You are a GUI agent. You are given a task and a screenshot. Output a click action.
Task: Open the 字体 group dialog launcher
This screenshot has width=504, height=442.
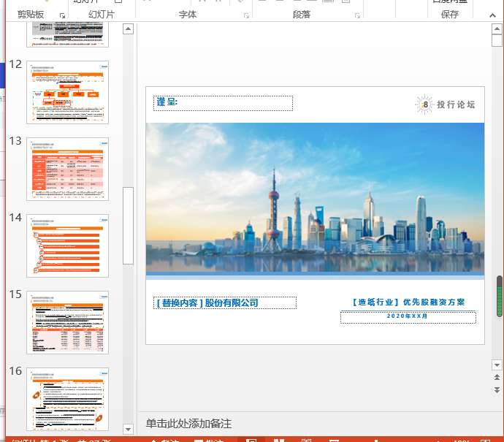tap(247, 15)
